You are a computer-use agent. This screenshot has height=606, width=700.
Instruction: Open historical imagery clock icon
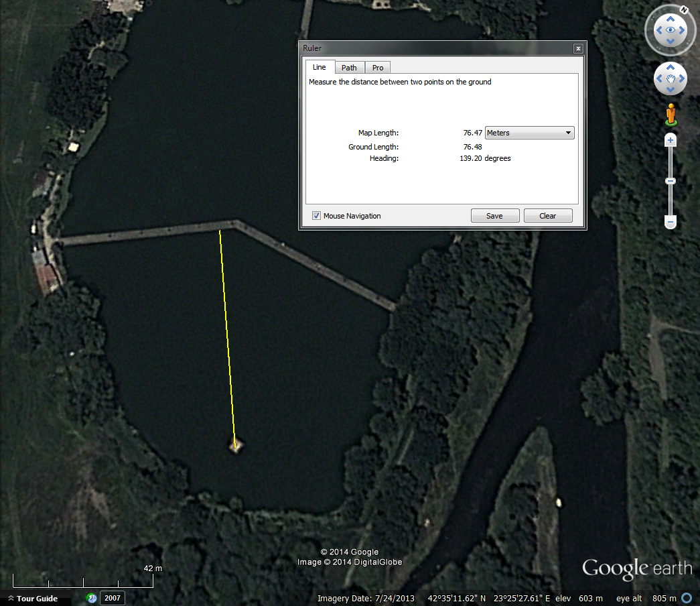[x=92, y=598]
